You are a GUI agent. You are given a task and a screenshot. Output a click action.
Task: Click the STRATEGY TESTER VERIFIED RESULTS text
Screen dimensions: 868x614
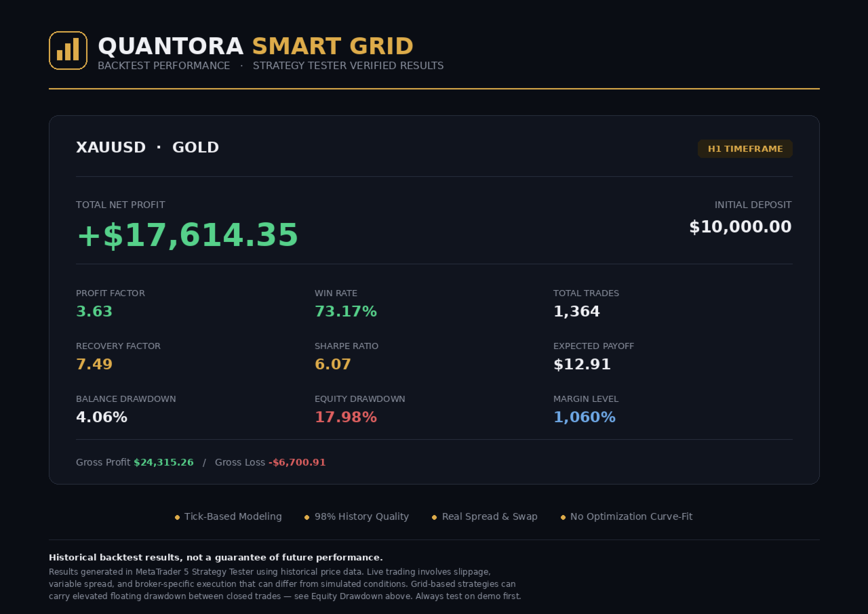tap(349, 66)
